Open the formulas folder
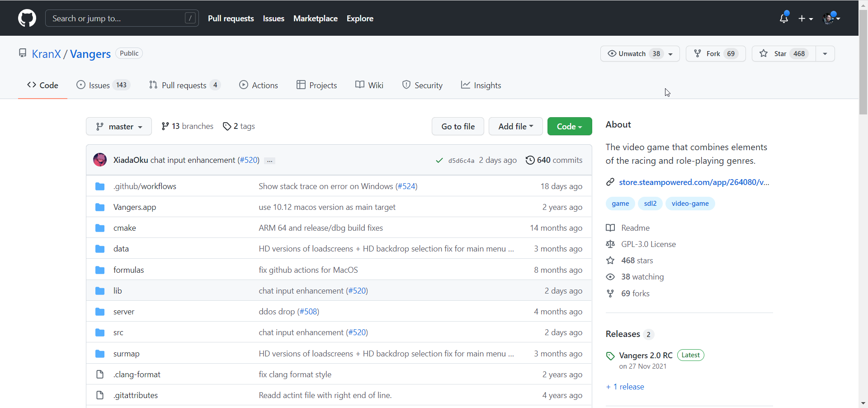868x408 pixels. click(128, 270)
